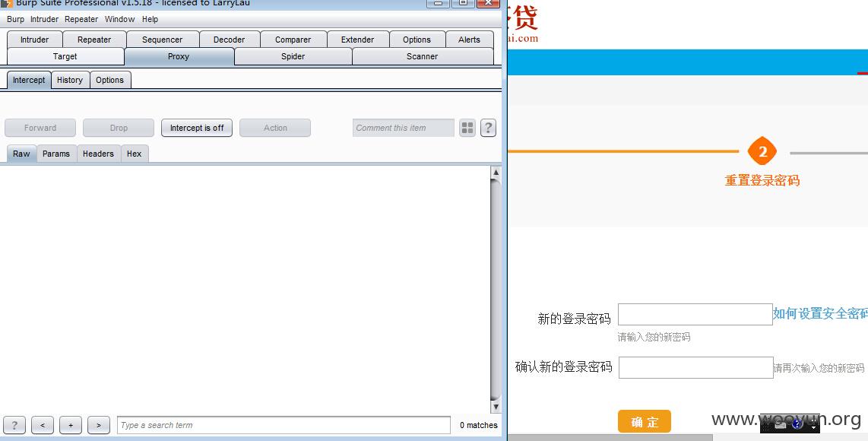Click the 请输入您的新密码 hint text
Viewport: 868px width, 441px height.
pos(654,337)
